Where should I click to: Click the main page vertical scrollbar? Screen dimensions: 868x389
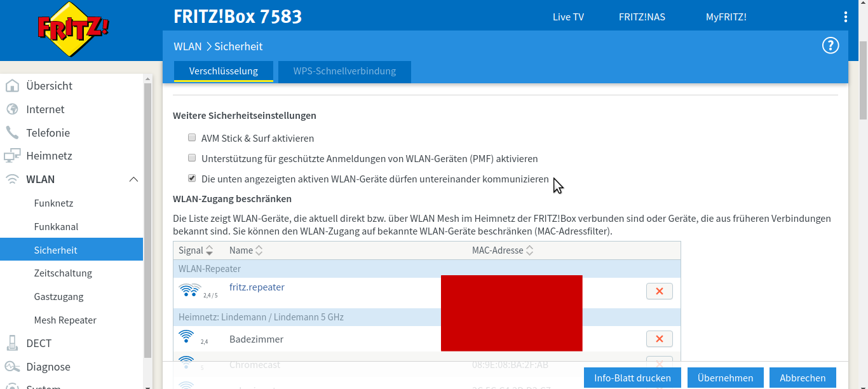click(863, 79)
